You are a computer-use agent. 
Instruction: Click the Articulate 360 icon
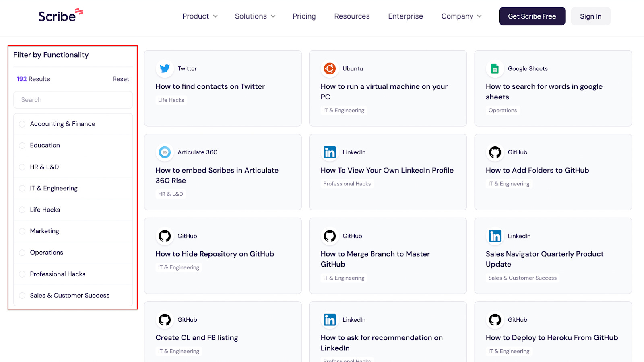(165, 152)
